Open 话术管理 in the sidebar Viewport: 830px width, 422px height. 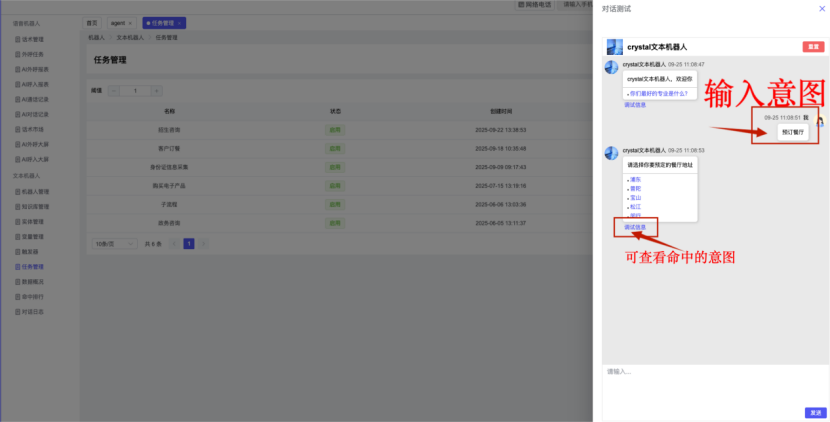point(33,39)
